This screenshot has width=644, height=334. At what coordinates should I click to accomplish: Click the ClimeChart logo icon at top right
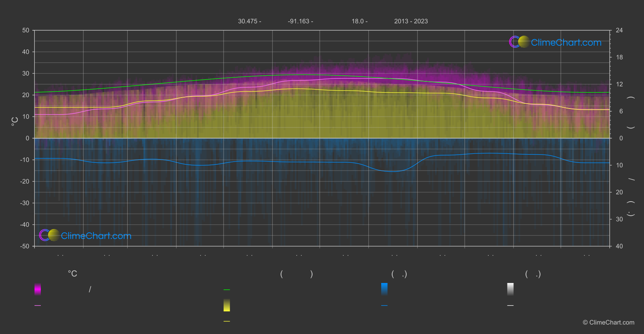click(x=519, y=42)
